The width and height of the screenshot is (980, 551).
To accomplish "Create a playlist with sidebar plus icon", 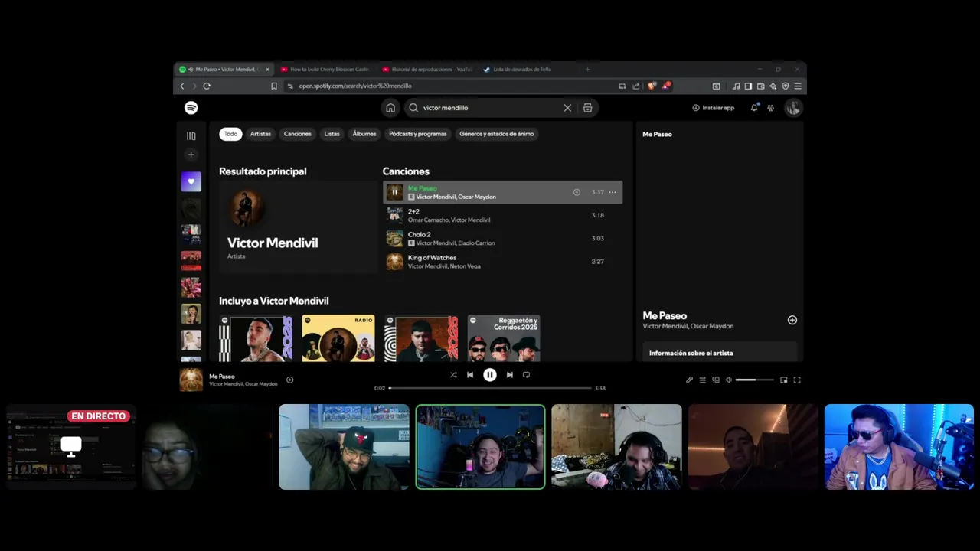I will 191,155.
